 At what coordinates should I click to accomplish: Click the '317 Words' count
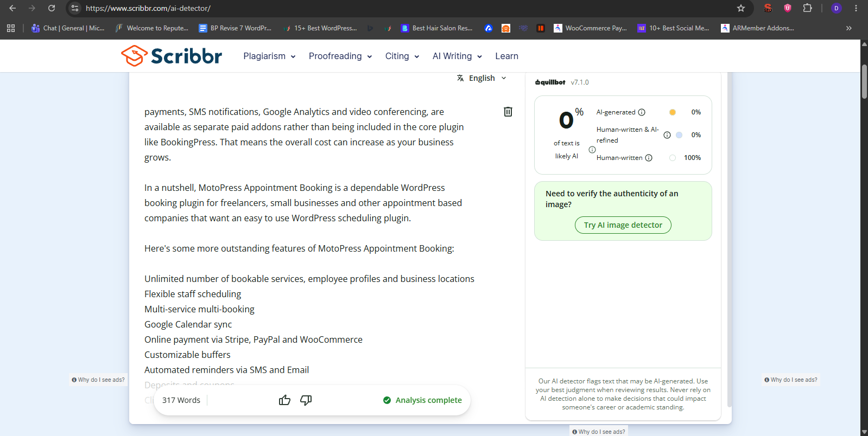point(181,400)
